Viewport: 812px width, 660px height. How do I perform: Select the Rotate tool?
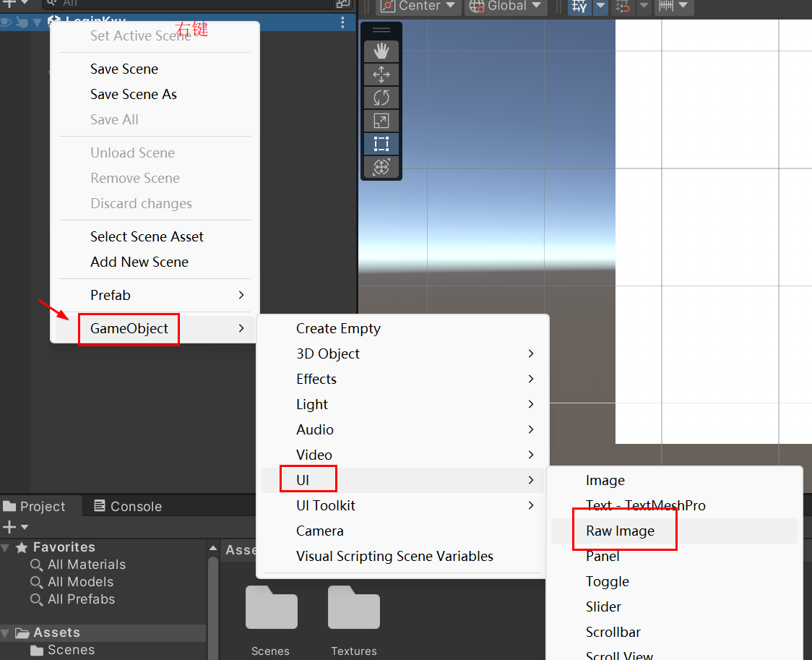pyautogui.click(x=381, y=98)
